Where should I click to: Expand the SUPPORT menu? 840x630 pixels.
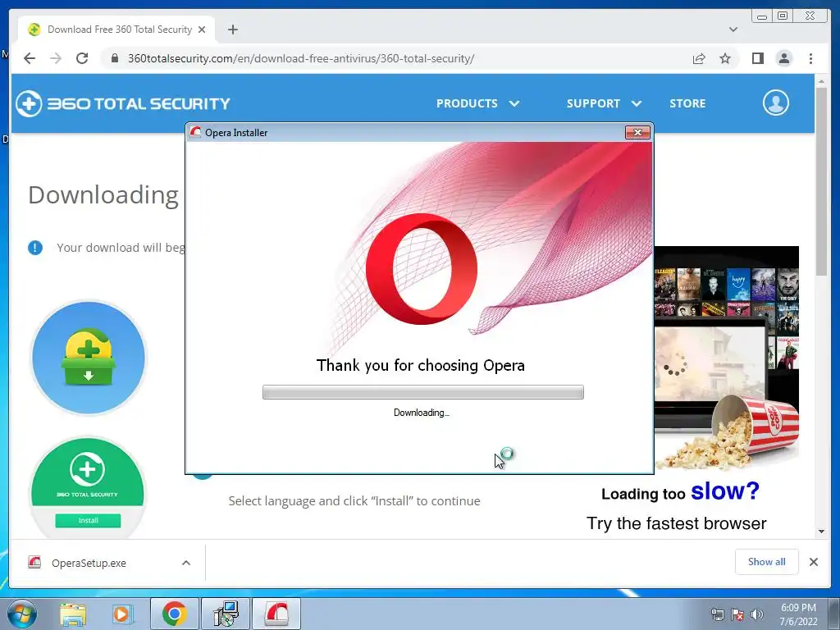click(x=604, y=103)
